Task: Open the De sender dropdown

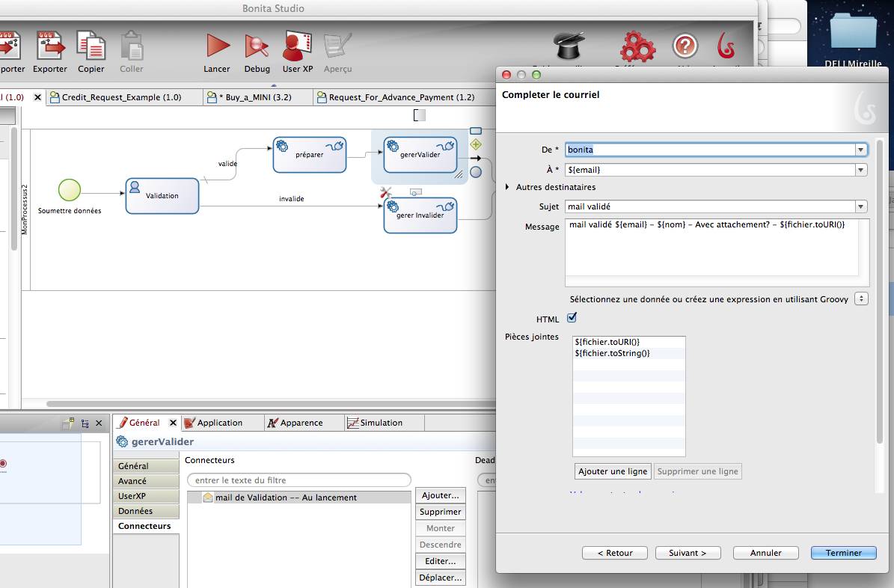Action: pos(860,150)
